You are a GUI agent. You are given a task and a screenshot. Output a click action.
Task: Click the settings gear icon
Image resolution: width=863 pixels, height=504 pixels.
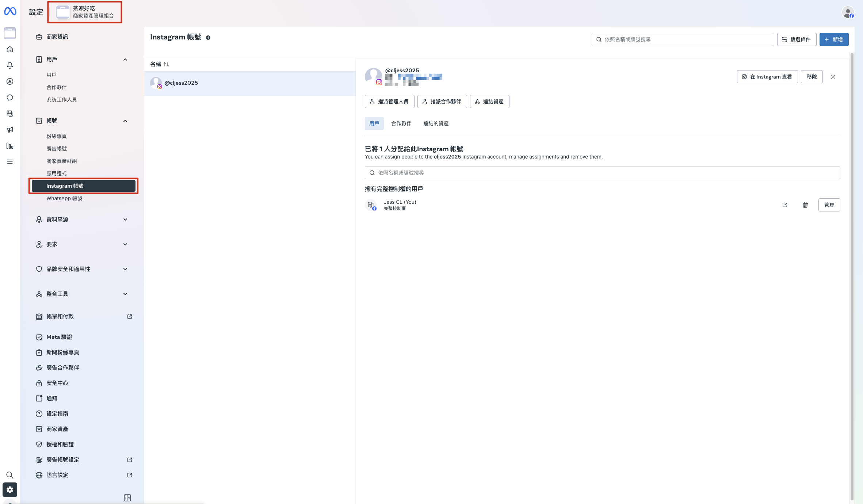click(10, 490)
